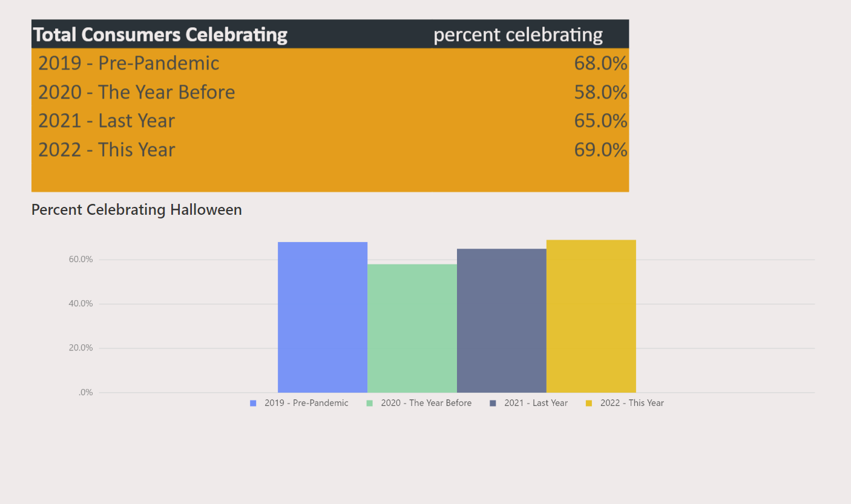Select the slate gray 2021 bar
This screenshot has height=504, width=851.
coord(502,321)
